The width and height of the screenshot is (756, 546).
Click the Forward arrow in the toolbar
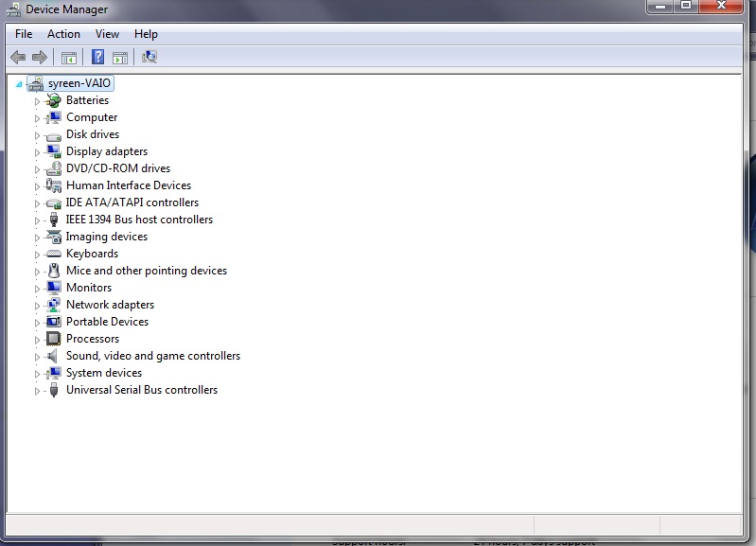(x=40, y=57)
